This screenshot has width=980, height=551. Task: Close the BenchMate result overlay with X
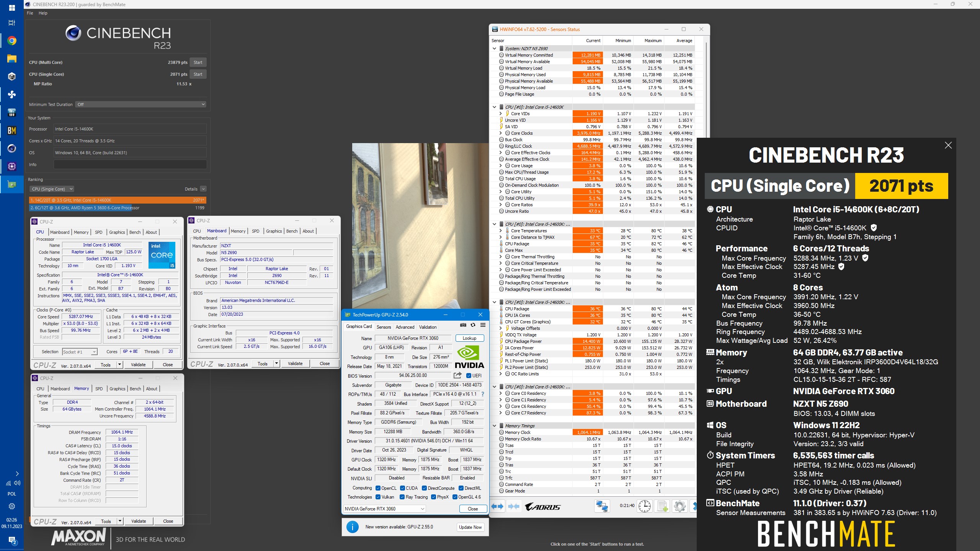click(x=948, y=145)
